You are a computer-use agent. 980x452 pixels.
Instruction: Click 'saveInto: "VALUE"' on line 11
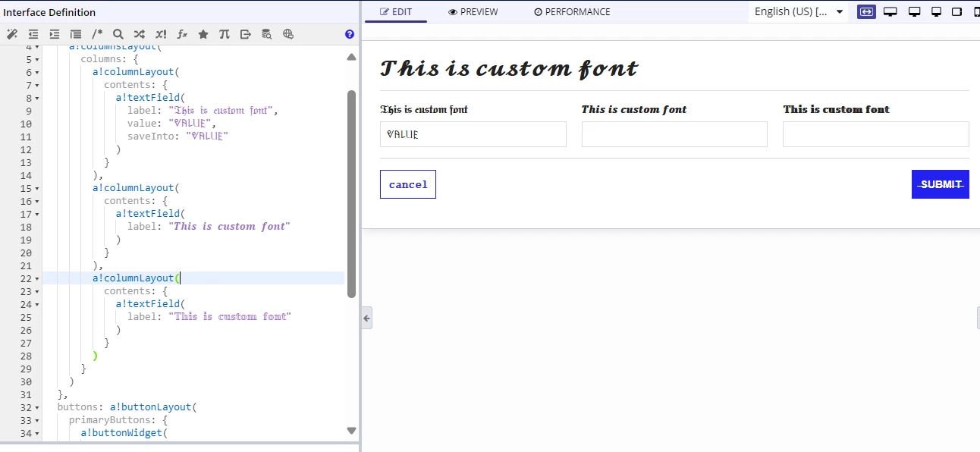tap(177, 137)
